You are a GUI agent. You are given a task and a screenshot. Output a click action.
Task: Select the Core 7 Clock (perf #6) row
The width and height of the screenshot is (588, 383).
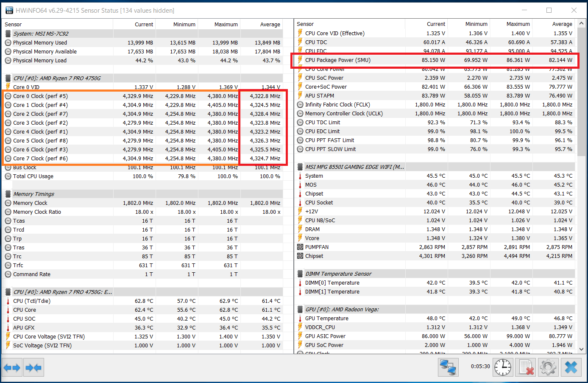tap(142, 158)
